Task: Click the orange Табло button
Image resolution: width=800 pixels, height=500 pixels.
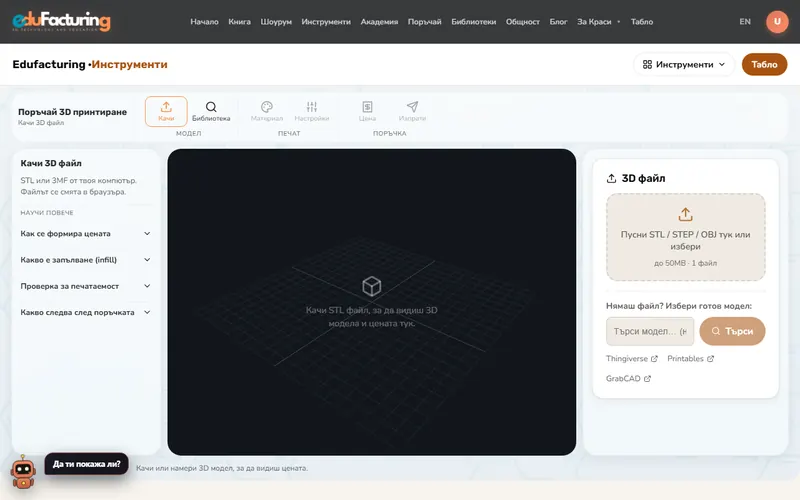Action: 764,64
